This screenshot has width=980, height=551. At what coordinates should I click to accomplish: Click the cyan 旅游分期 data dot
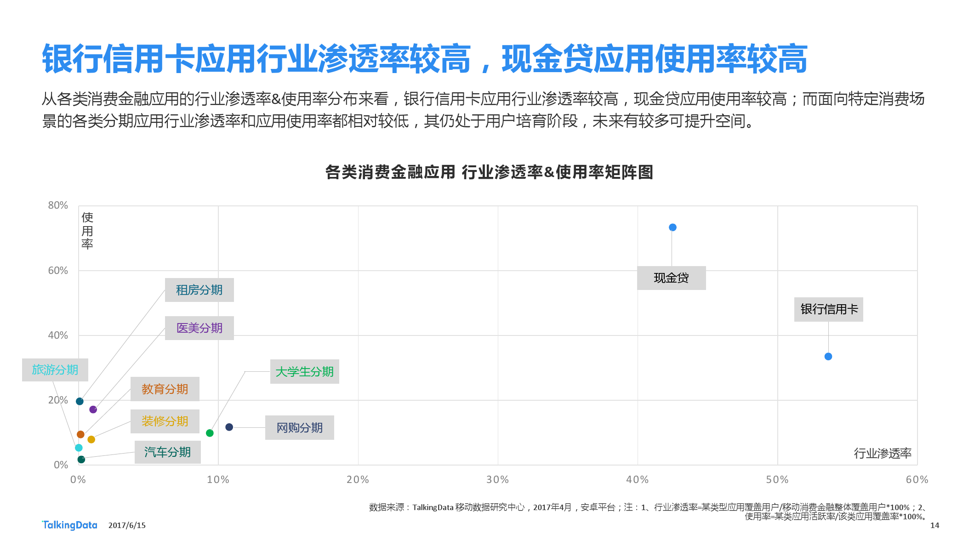[79, 448]
